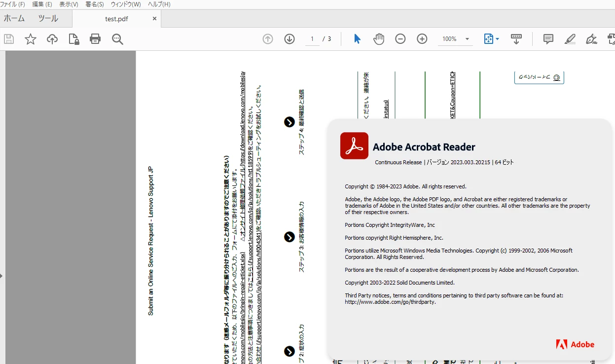Open the 署名(S) menu
This screenshot has width=615, height=364.
pyautogui.click(x=95, y=4)
